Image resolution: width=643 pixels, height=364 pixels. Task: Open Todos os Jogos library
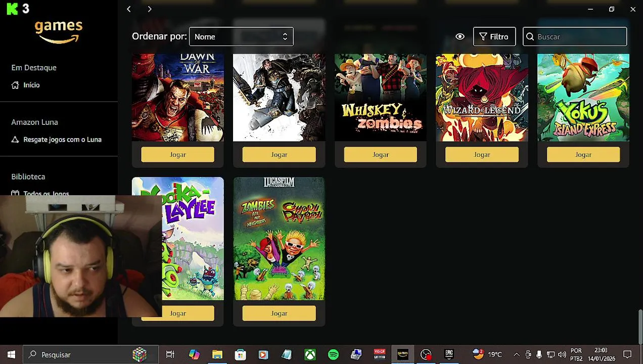(46, 193)
